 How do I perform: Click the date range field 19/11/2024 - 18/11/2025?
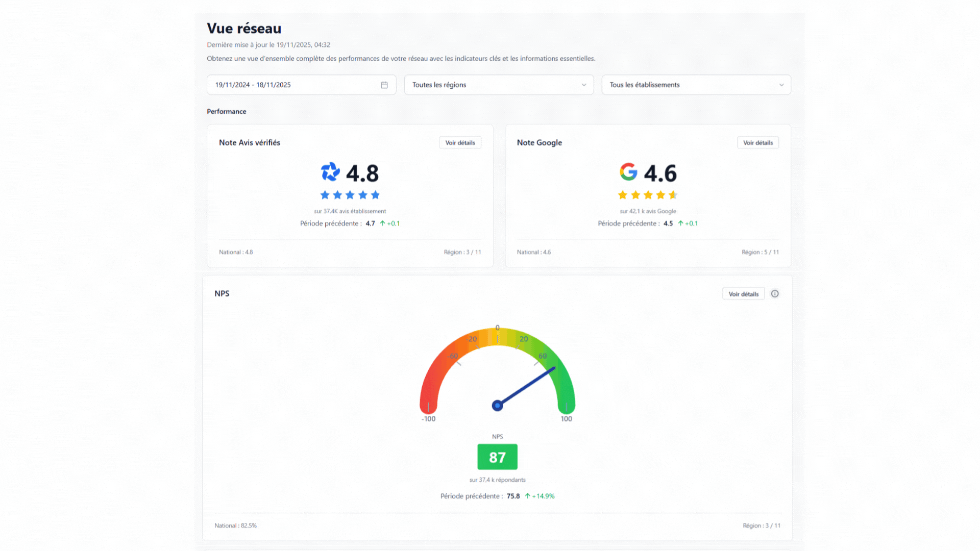tap(286, 85)
